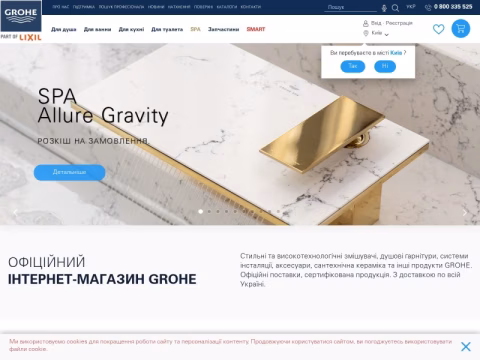Open ПІДТРИМКА menu item
The image size is (480, 360).
tap(84, 7)
